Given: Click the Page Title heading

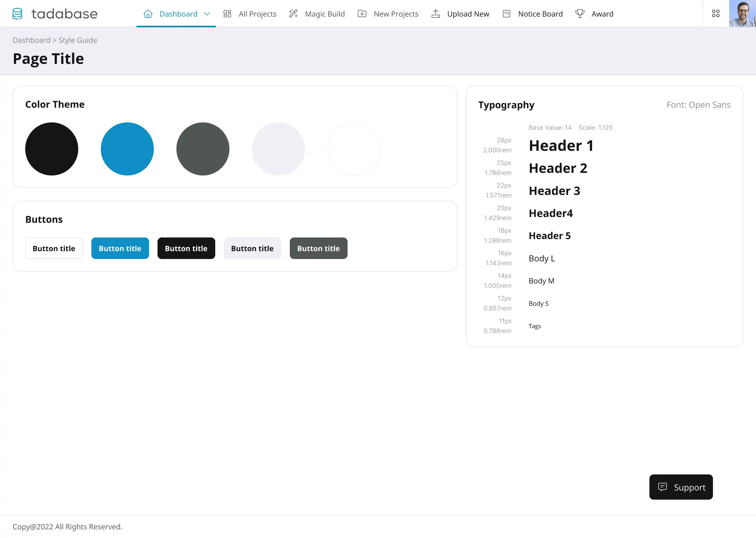Looking at the screenshot, I should pos(48,59).
